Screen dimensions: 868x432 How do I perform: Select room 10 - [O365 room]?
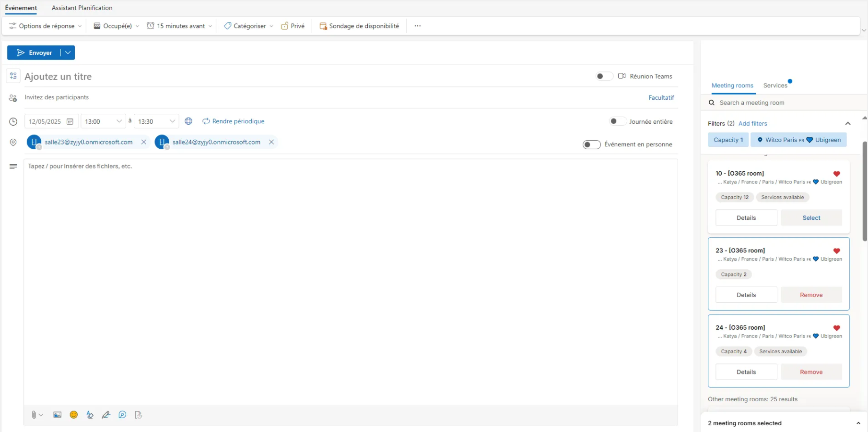point(811,218)
